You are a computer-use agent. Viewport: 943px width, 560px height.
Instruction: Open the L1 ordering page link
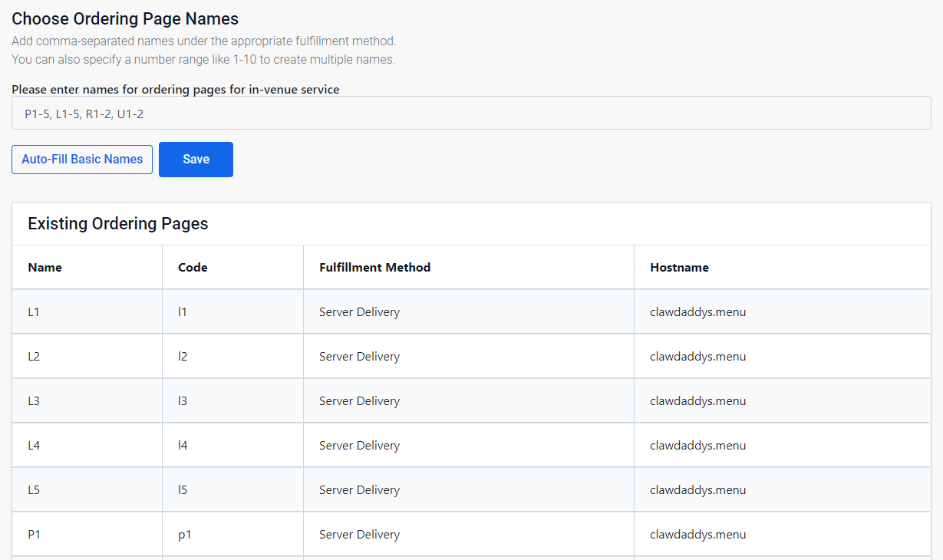pyautogui.click(x=34, y=311)
